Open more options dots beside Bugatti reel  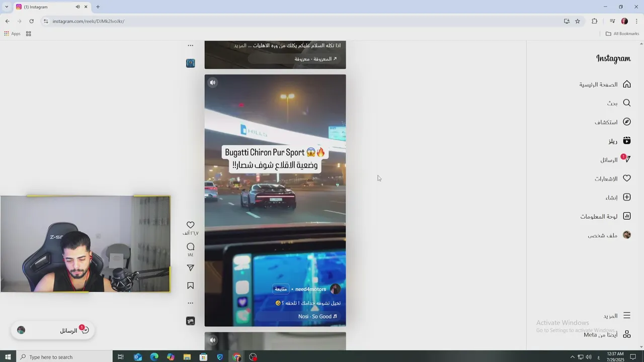(190, 303)
